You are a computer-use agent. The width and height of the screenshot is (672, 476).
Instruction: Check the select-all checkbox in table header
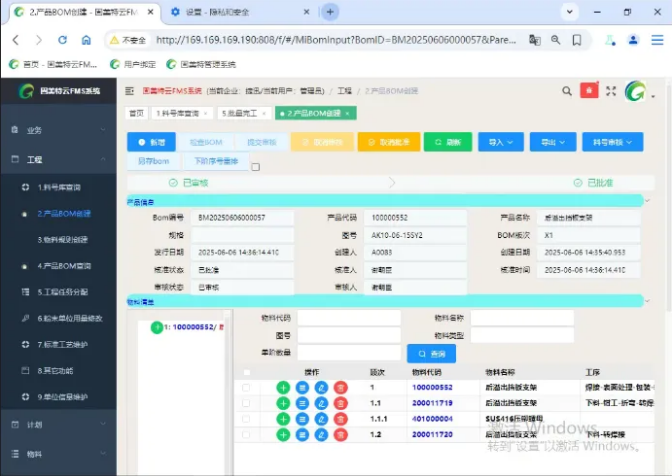coord(246,371)
